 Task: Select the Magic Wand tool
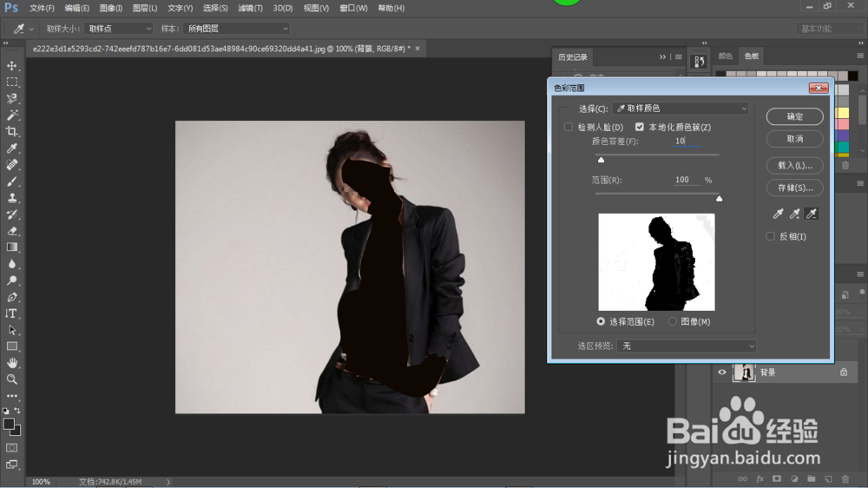[x=11, y=115]
